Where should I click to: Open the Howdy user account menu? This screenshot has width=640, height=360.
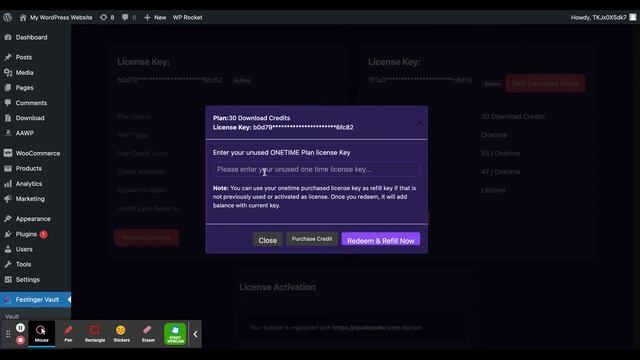[604, 18]
